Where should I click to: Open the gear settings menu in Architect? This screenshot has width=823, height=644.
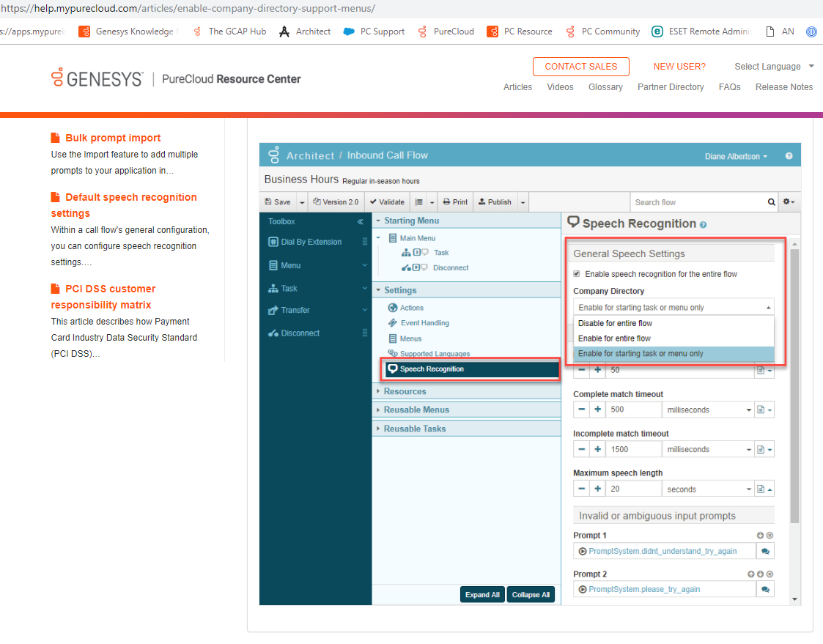point(789,202)
